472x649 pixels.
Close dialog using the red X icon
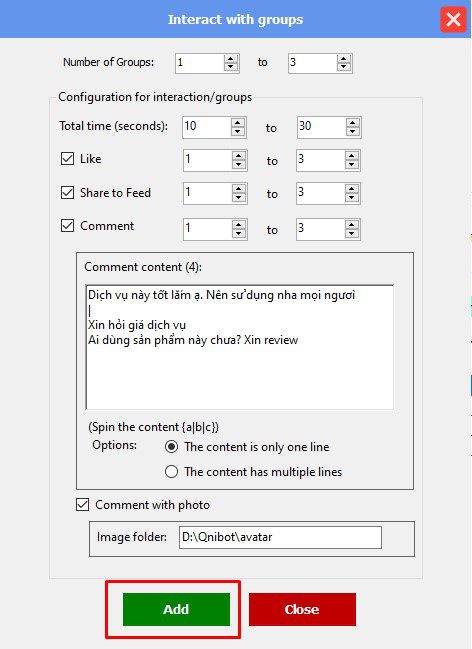pyautogui.click(x=453, y=19)
